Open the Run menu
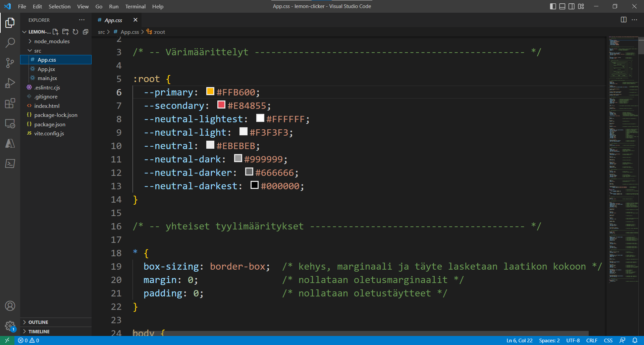Image resolution: width=644 pixels, height=345 pixels. click(x=114, y=6)
